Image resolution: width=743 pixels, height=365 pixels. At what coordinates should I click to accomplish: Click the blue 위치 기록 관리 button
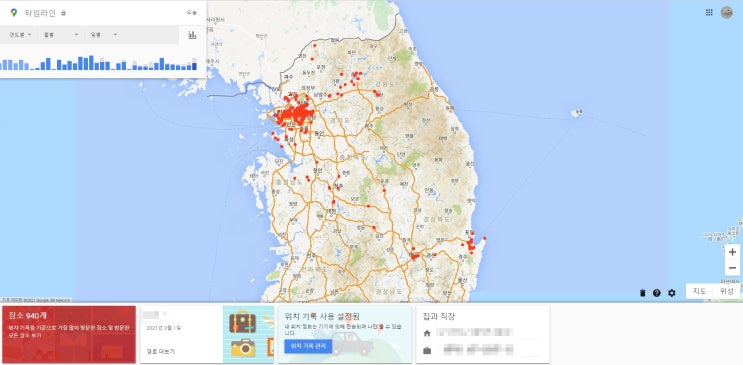(x=308, y=346)
